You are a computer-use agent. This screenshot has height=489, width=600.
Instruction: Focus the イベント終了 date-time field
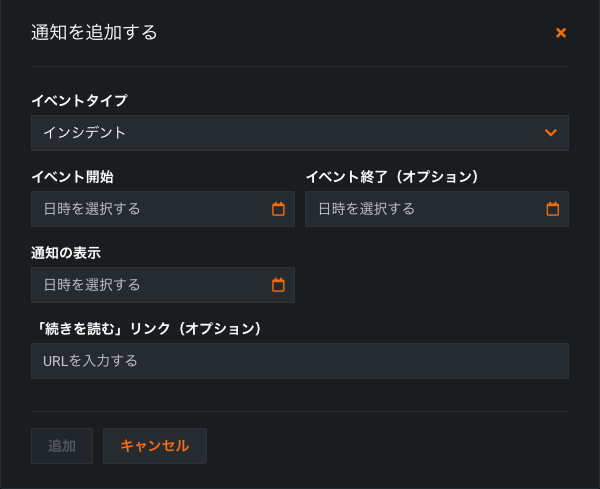click(x=425, y=209)
